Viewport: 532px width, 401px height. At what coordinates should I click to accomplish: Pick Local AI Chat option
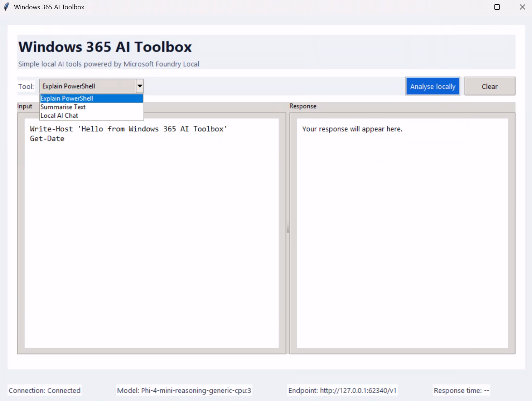pyautogui.click(x=92, y=116)
